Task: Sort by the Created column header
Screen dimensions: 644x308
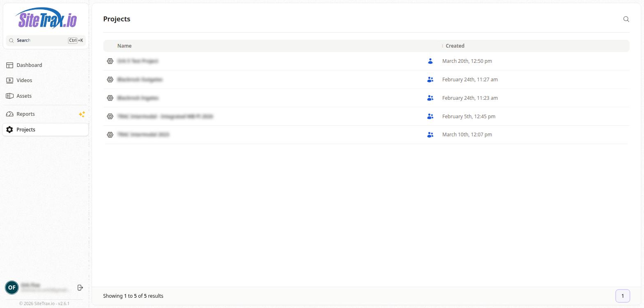Action: tap(455, 46)
